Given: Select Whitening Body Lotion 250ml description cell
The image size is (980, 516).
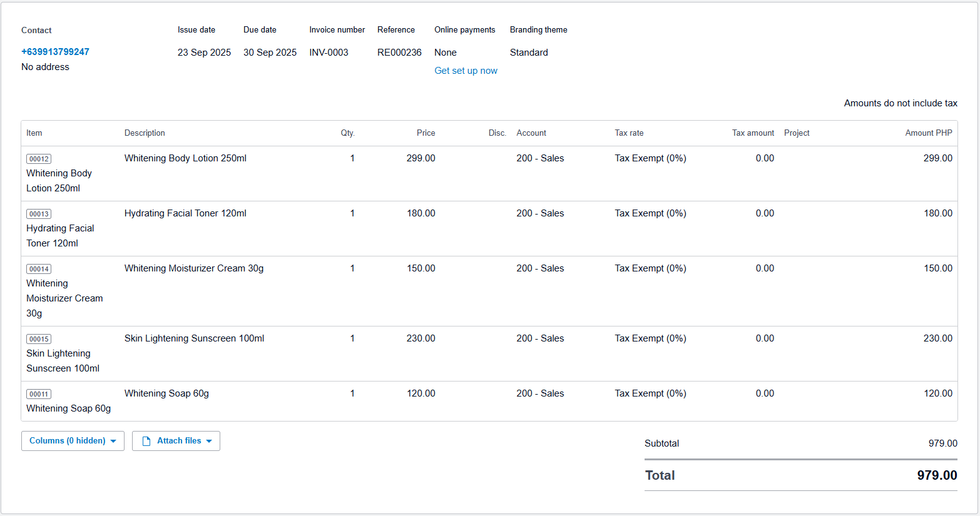Looking at the screenshot, I should point(185,158).
